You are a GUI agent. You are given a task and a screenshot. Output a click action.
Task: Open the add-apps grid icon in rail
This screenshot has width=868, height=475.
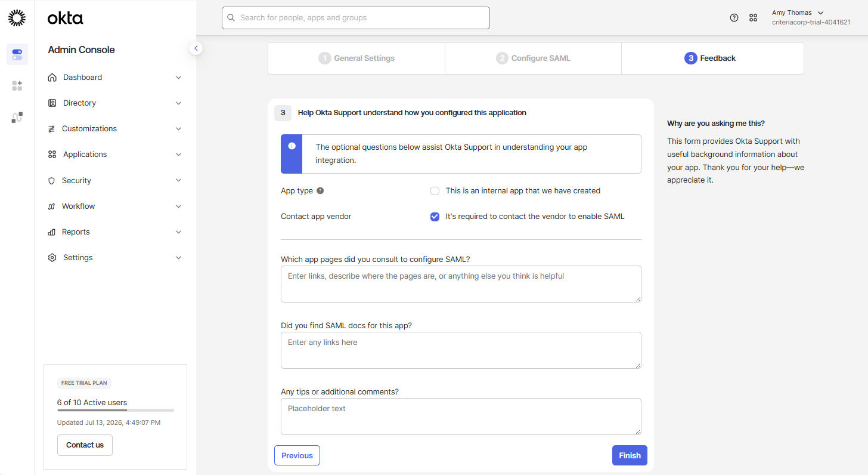tap(17, 86)
